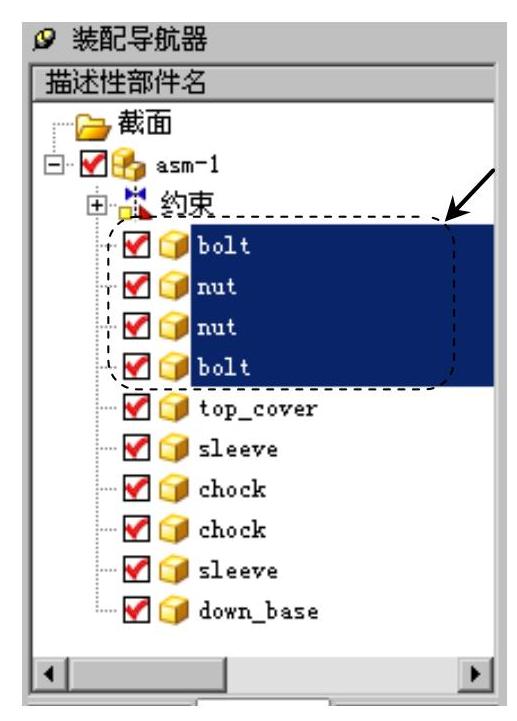Click the asm-1 assembly cubes icon
Screen dimensions: 517x721
(x=128, y=164)
